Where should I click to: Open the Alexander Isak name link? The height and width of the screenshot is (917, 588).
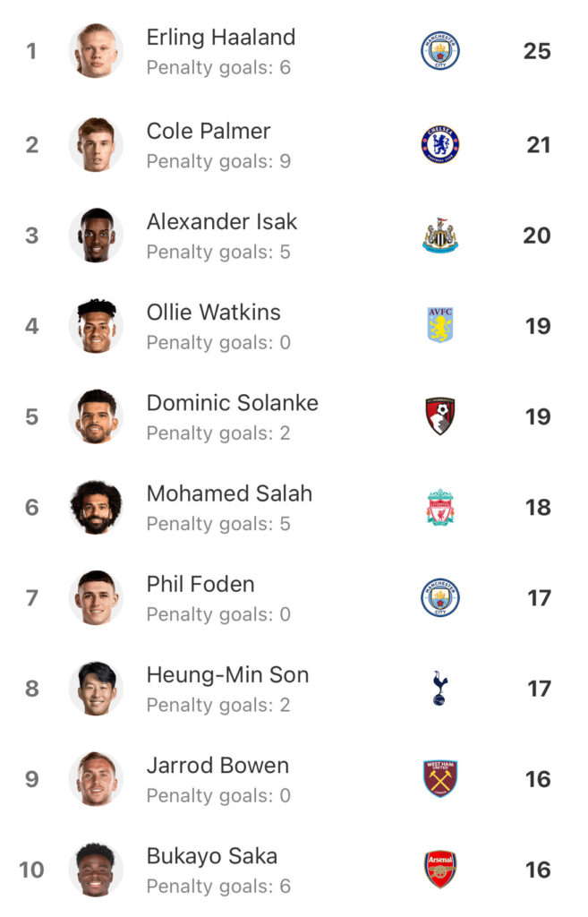[222, 222]
